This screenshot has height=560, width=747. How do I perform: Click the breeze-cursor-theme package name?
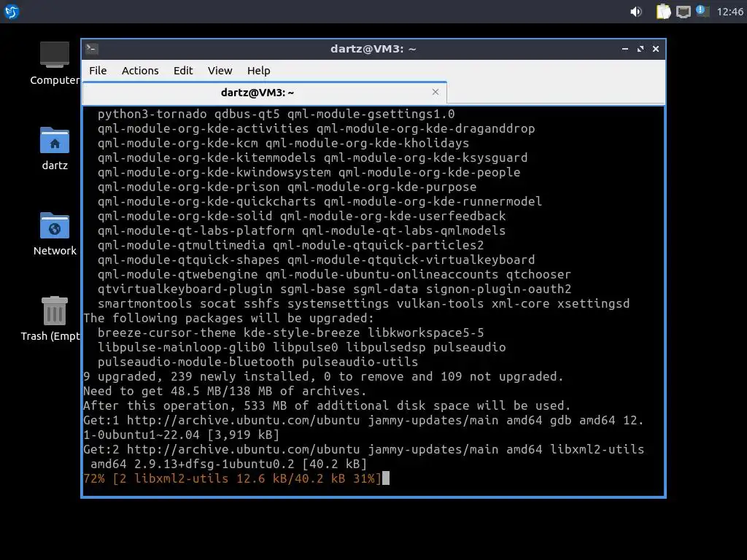pos(167,332)
